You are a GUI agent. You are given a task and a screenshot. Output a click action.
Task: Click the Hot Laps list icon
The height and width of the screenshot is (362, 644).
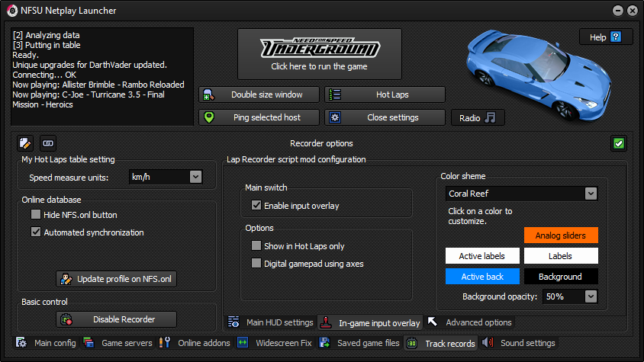[335, 95]
